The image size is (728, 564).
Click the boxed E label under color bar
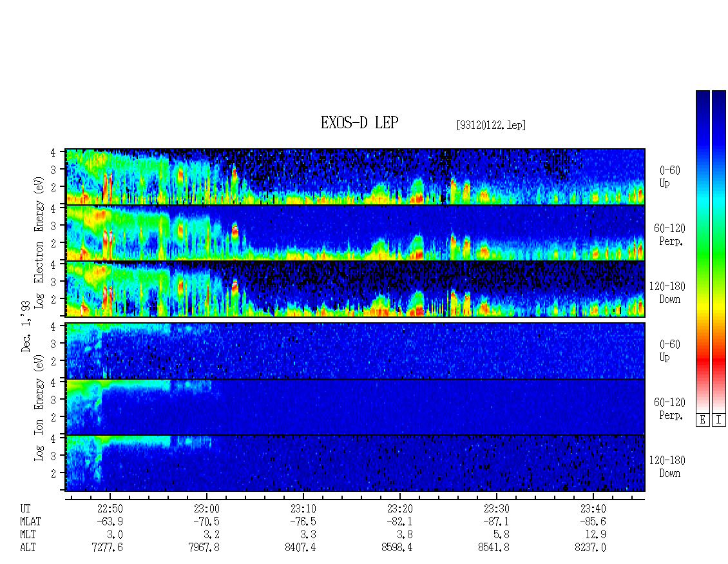click(702, 420)
